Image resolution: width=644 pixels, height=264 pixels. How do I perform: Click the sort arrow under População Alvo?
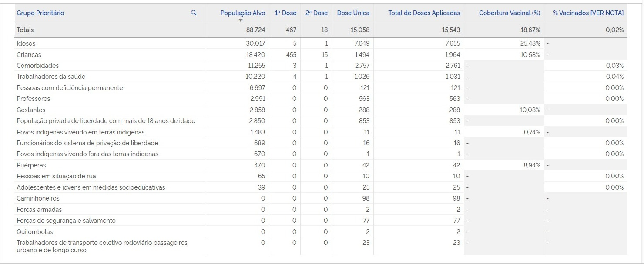click(241, 20)
